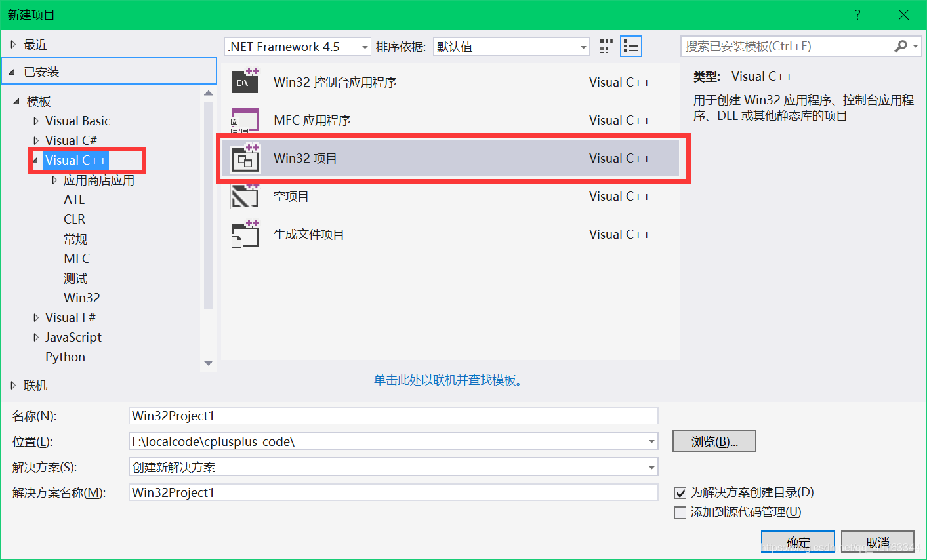Click the tree scrollbar down arrow
This screenshot has width=927, height=560.
(209, 363)
